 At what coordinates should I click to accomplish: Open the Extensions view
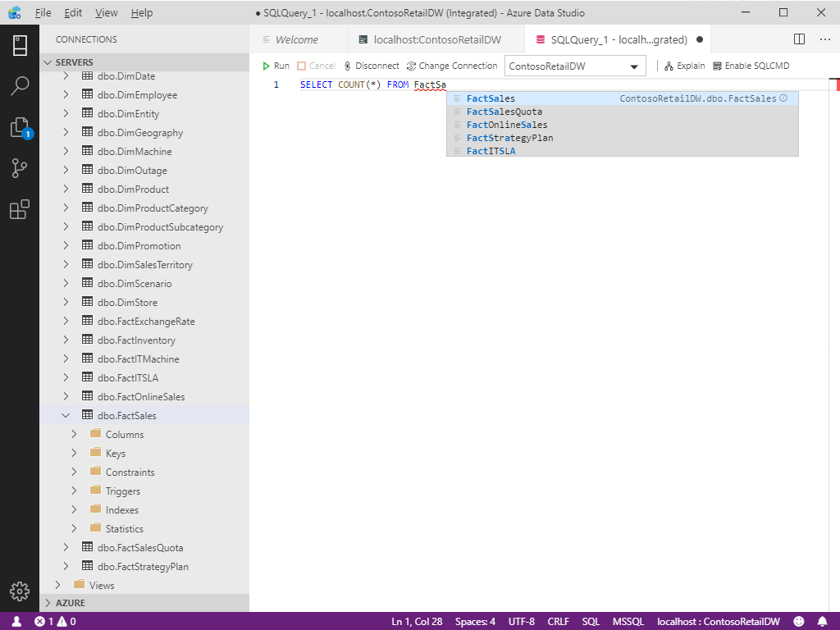(x=20, y=210)
